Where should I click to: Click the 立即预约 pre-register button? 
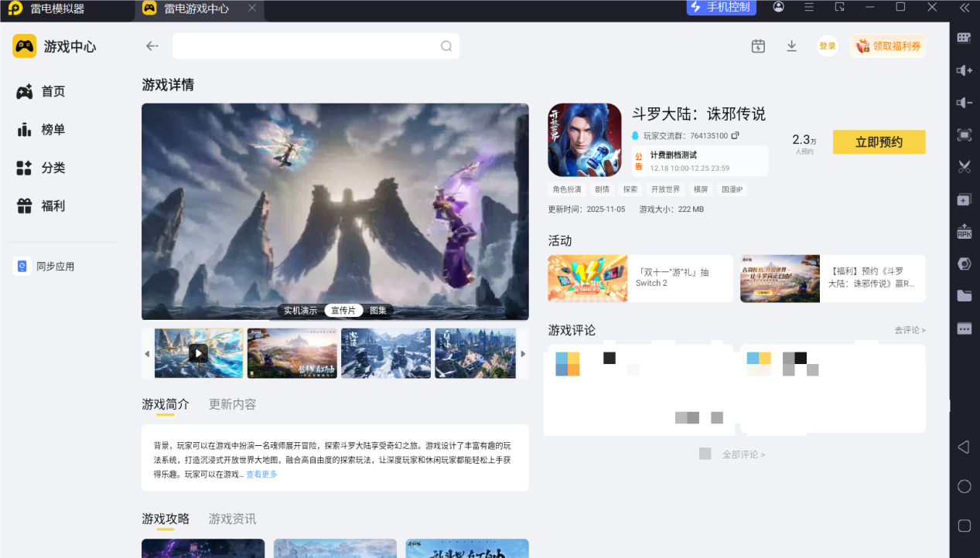click(x=879, y=142)
